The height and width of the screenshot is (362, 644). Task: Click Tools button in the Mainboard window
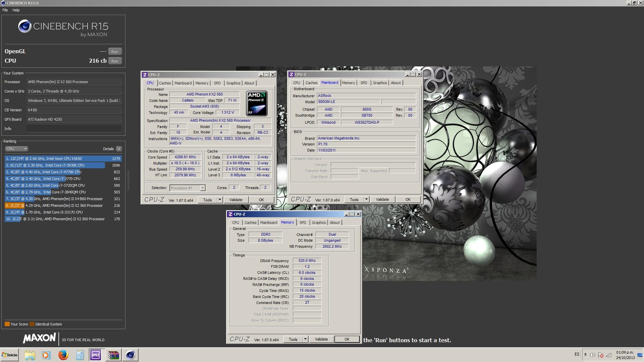[x=354, y=199]
